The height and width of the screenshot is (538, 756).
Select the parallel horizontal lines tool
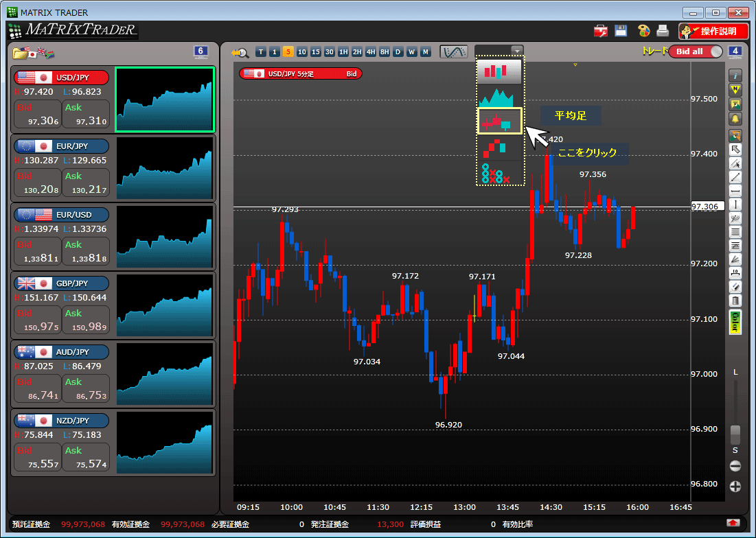[x=735, y=232]
